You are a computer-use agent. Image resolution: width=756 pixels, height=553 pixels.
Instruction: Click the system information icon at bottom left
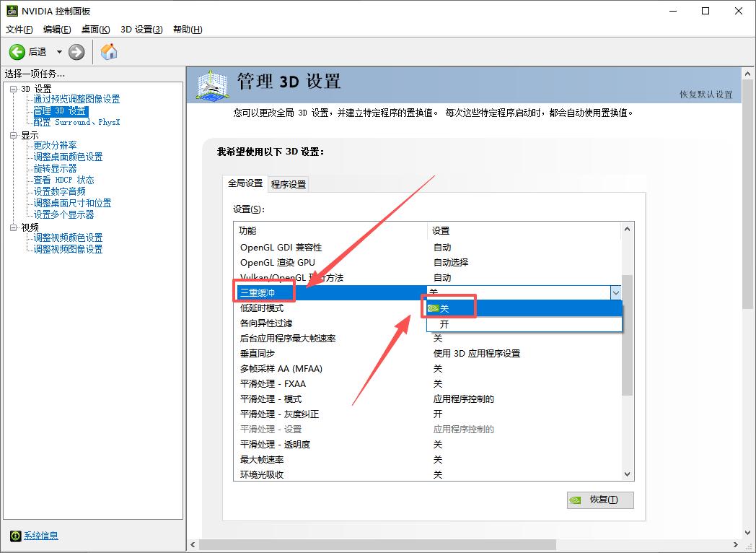pos(15,536)
